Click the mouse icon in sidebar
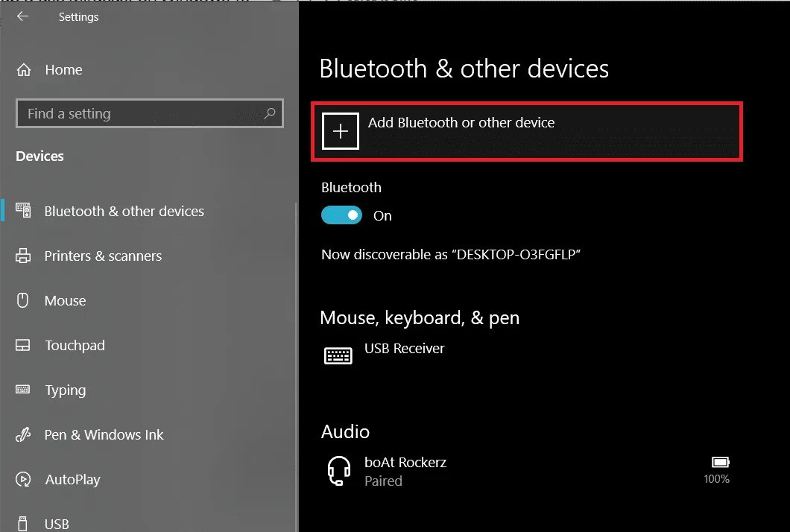Screen dimensions: 790x532 click(x=23, y=300)
